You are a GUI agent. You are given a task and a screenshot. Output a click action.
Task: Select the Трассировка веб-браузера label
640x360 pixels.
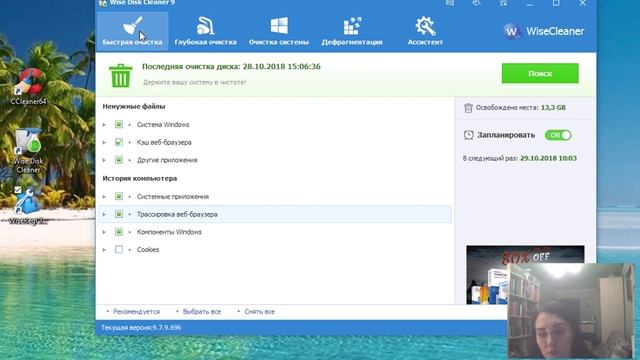pos(177,214)
